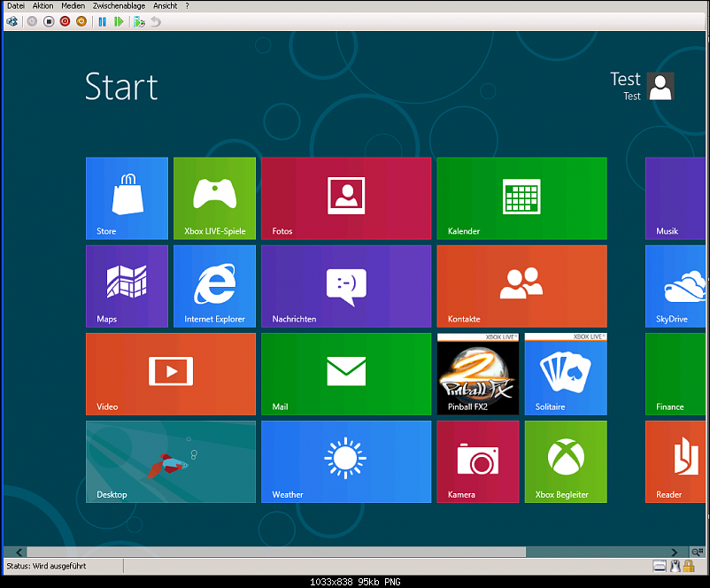Image resolution: width=710 pixels, height=588 pixels.
Task: Click the Test user account picture
Action: [x=660, y=86]
